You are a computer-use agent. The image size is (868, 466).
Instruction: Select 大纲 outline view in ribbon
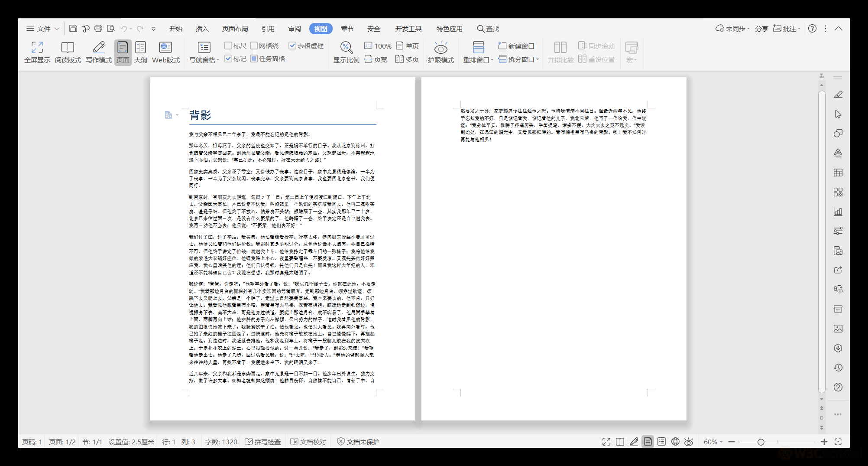141,52
